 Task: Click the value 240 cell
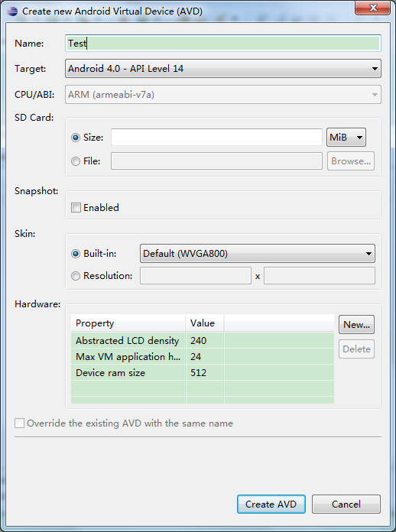(205, 341)
